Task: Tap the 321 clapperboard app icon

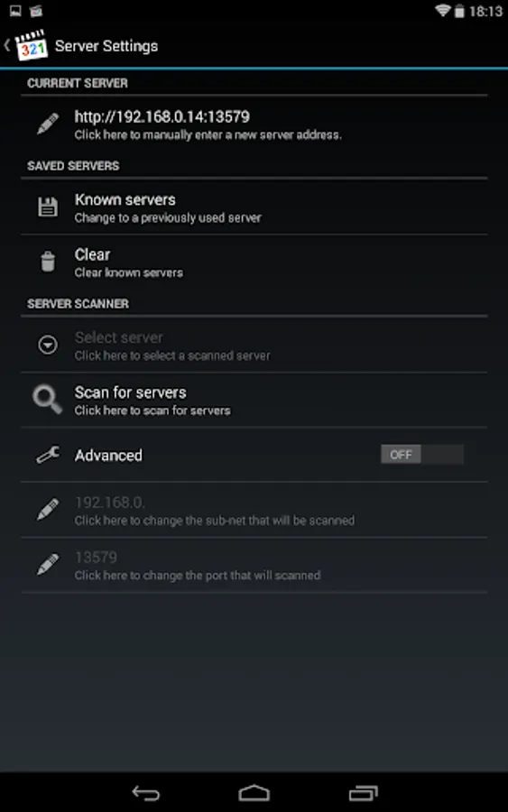Action: [x=32, y=46]
